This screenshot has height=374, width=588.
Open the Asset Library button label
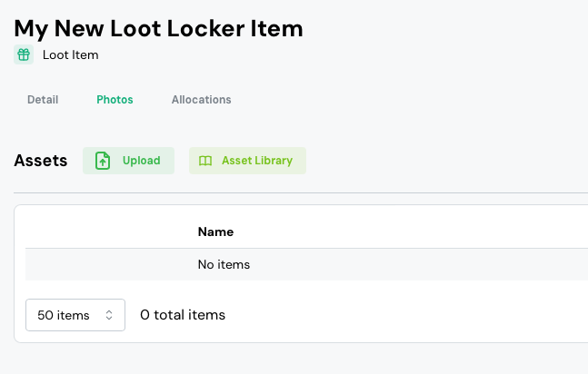257,161
